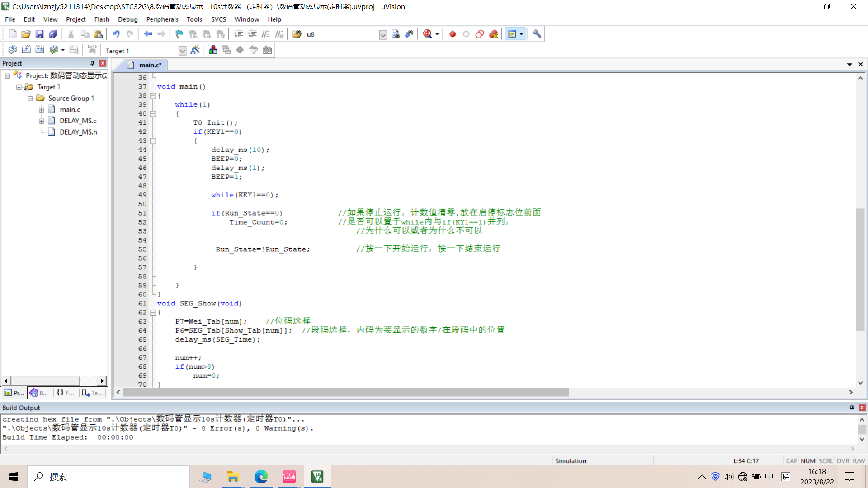The image size is (868, 488).
Task: Start incremental find icon
Action: [409, 34]
